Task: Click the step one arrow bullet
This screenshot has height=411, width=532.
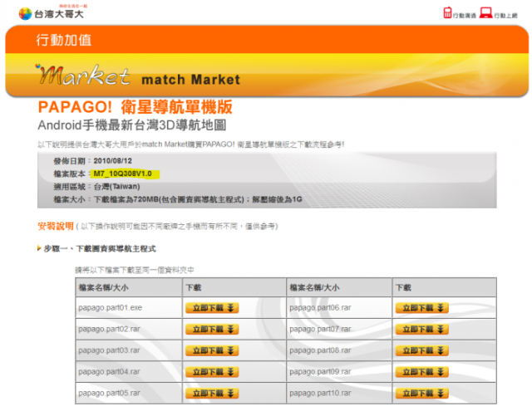Action: click(39, 248)
